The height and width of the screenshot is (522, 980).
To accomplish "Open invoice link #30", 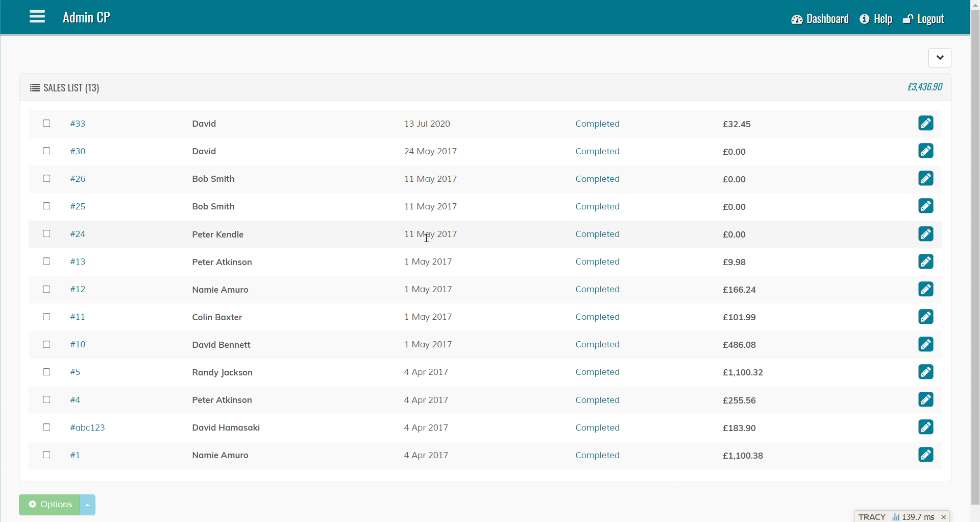I will pyautogui.click(x=78, y=151).
